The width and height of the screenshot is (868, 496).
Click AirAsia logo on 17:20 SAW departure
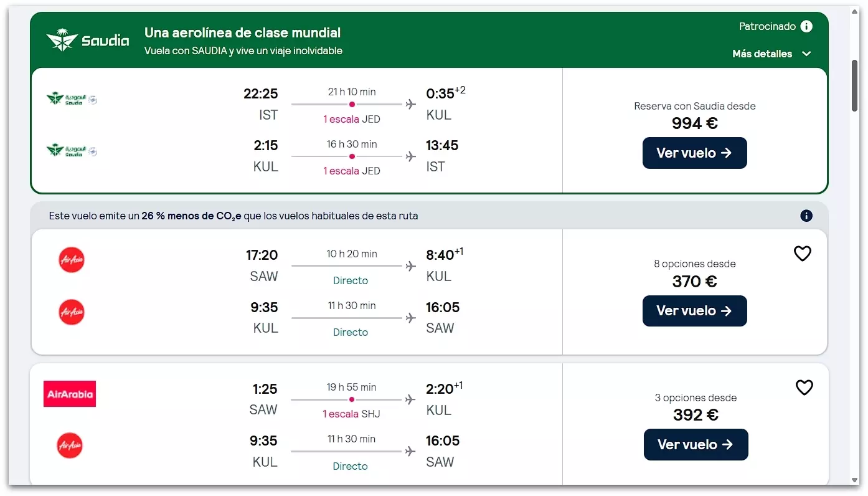click(x=71, y=260)
